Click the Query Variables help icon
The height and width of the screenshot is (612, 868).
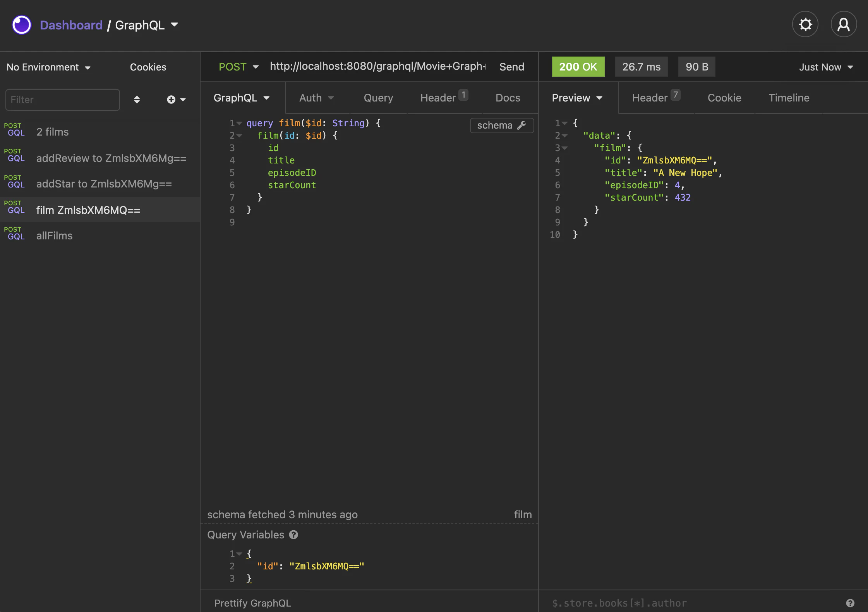(294, 535)
